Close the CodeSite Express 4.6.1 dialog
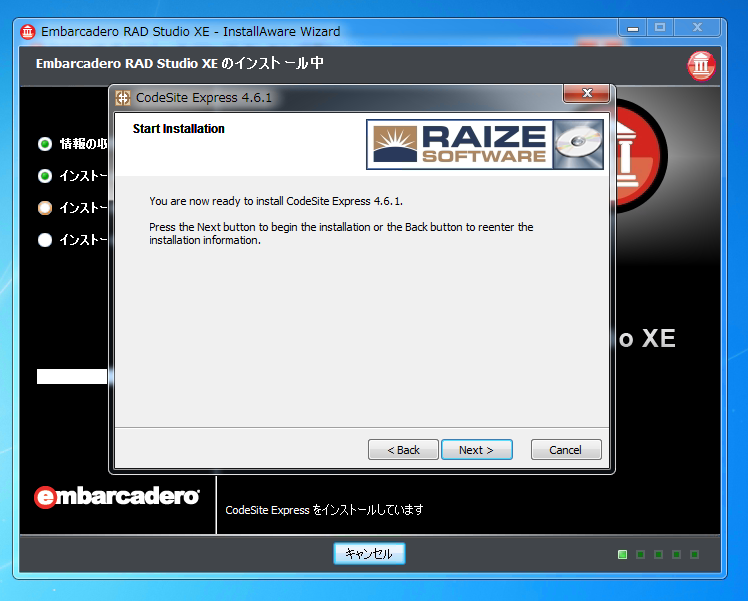This screenshot has height=601, width=748. point(587,93)
